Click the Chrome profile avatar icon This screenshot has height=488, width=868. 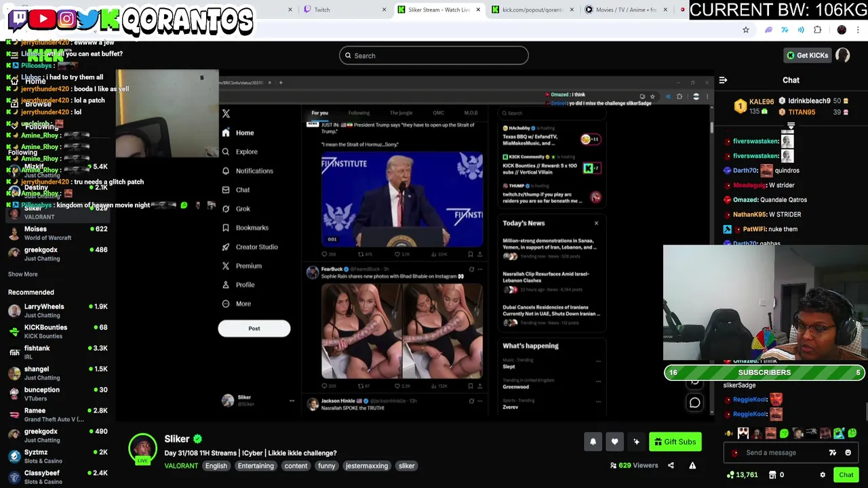pos(842,30)
